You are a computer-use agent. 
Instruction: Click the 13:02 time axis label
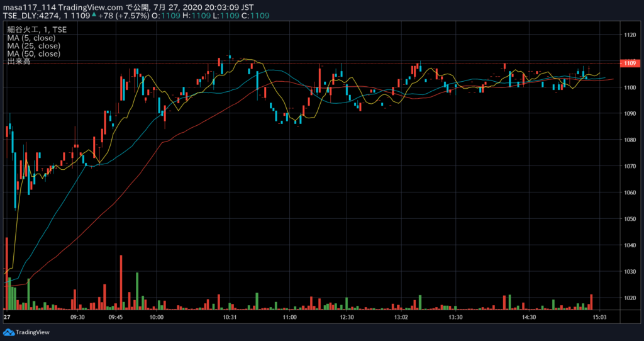(x=401, y=317)
